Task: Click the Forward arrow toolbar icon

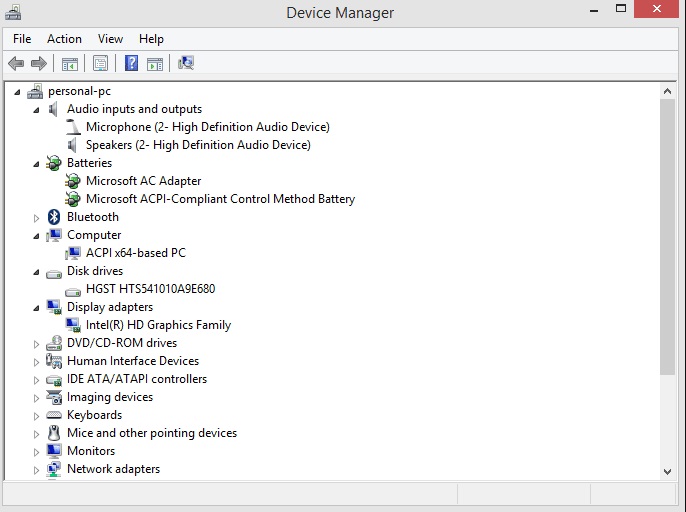Action: [39, 63]
